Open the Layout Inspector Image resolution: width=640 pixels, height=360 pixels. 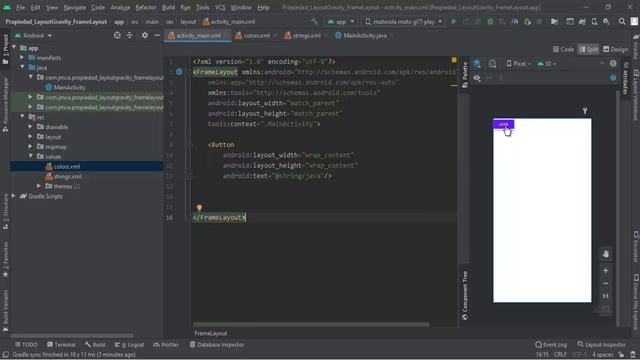[601, 345]
